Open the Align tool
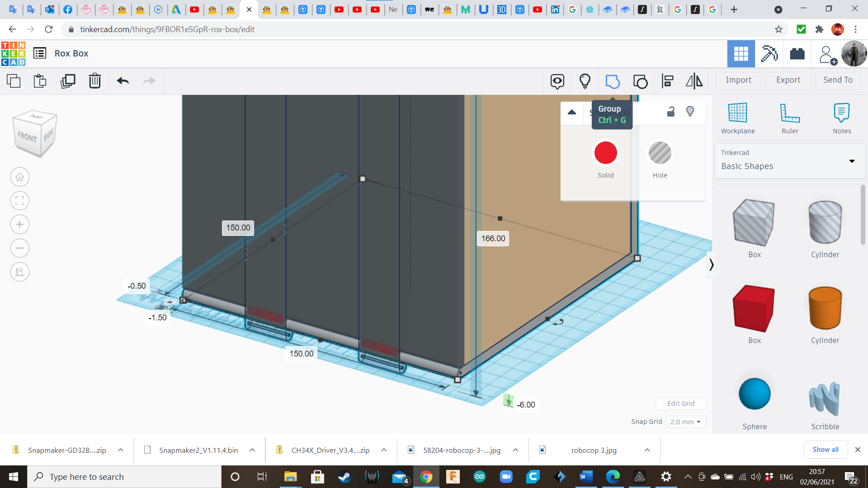The width and height of the screenshot is (868, 488). pos(668,81)
